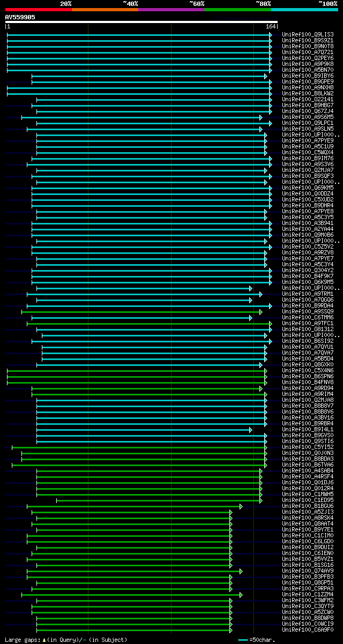Select label UniRef100_B1BGU6

pyautogui.click(x=308, y=506)
